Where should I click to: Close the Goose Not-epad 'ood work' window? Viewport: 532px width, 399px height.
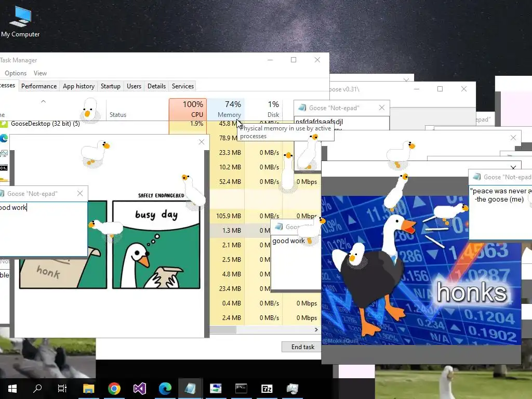[80, 193]
